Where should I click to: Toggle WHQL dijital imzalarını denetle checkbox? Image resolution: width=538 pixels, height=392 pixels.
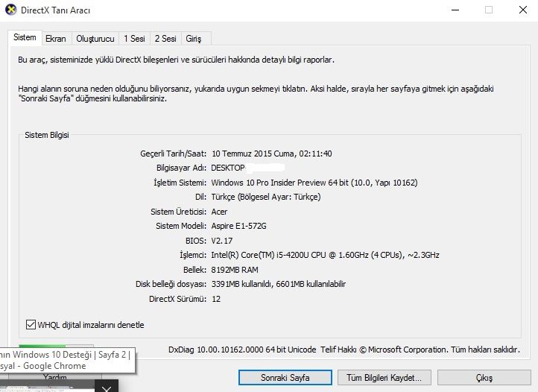[x=31, y=324]
